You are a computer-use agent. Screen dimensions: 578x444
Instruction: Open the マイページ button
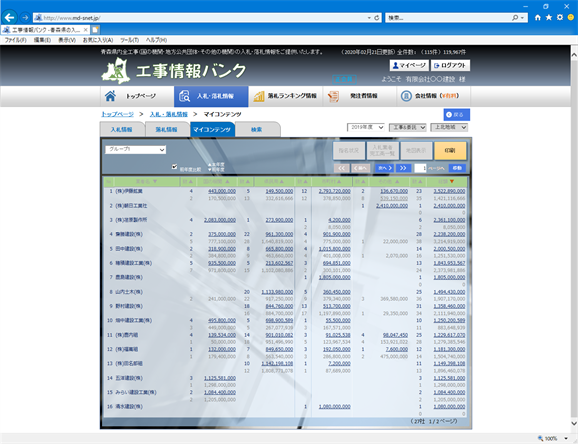click(x=409, y=65)
